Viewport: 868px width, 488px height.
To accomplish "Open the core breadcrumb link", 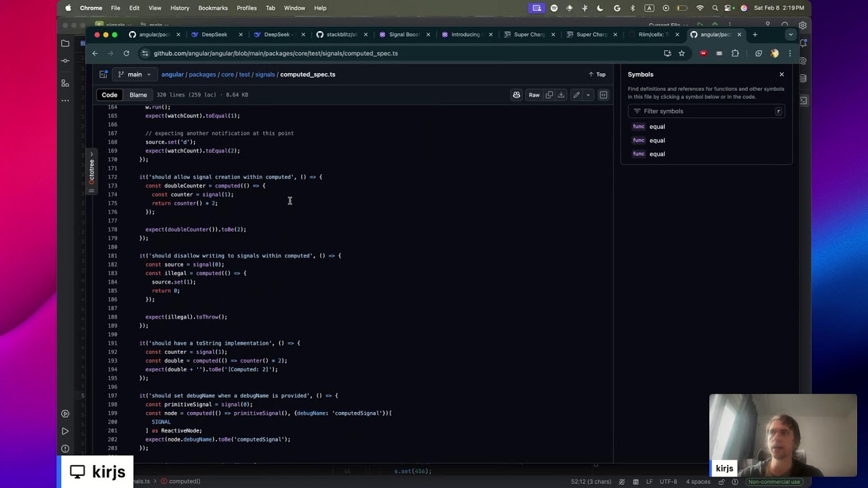I will click(227, 75).
